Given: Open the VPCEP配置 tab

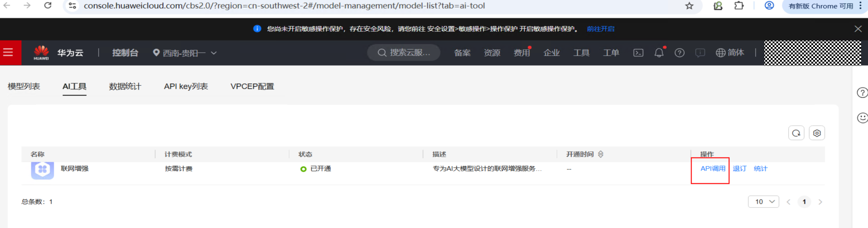Looking at the screenshot, I should point(252,86).
